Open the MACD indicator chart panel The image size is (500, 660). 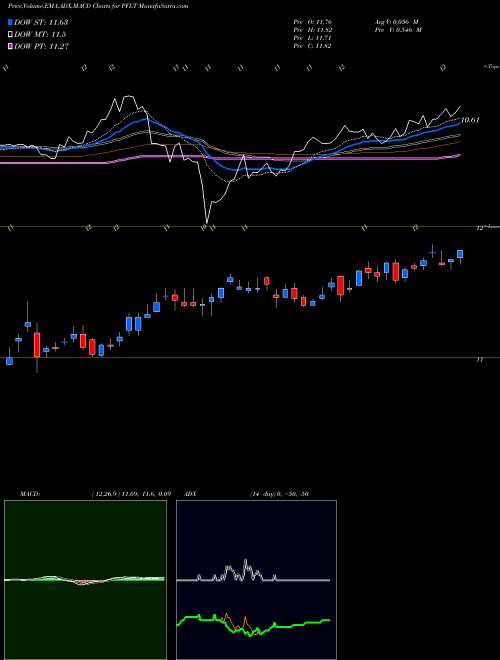coord(85,580)
